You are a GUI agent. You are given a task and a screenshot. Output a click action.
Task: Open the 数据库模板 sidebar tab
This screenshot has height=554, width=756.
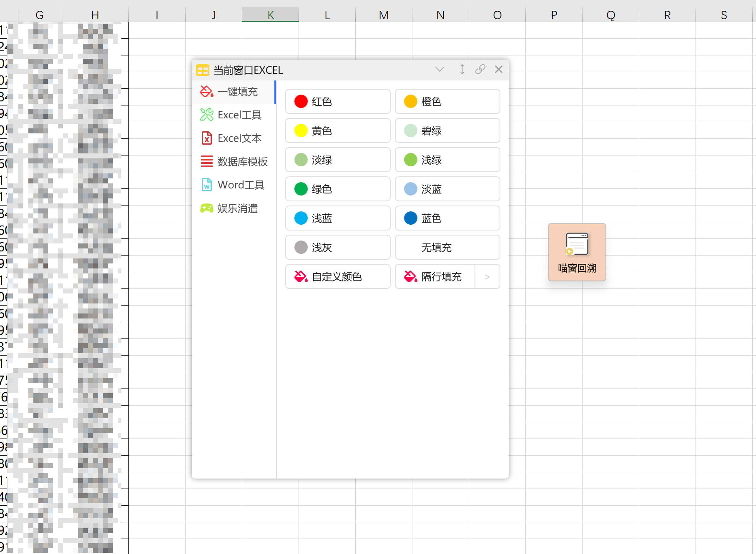pos(234,162)
